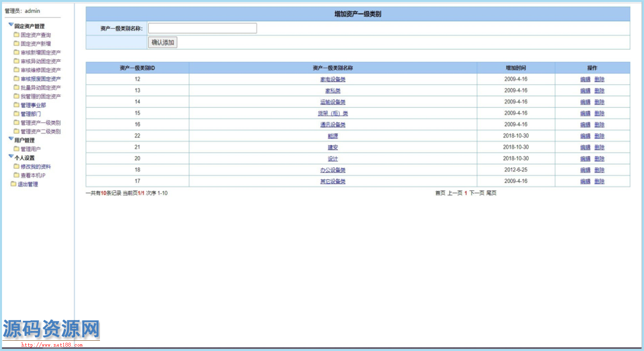Click folder icon beside 审核报废固定资产
Image resolution: width=644 pixels, height=351 pixels.
17,78
